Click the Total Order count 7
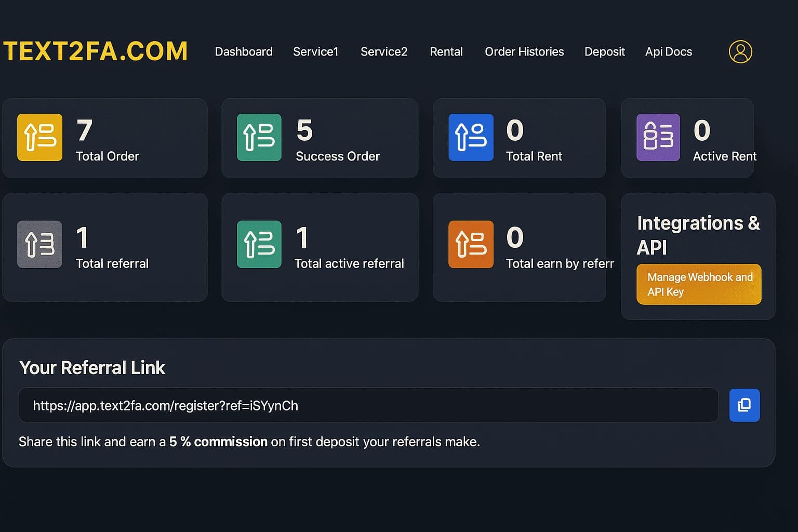This screenshot has height=532, width=798. tap(84, 130)
